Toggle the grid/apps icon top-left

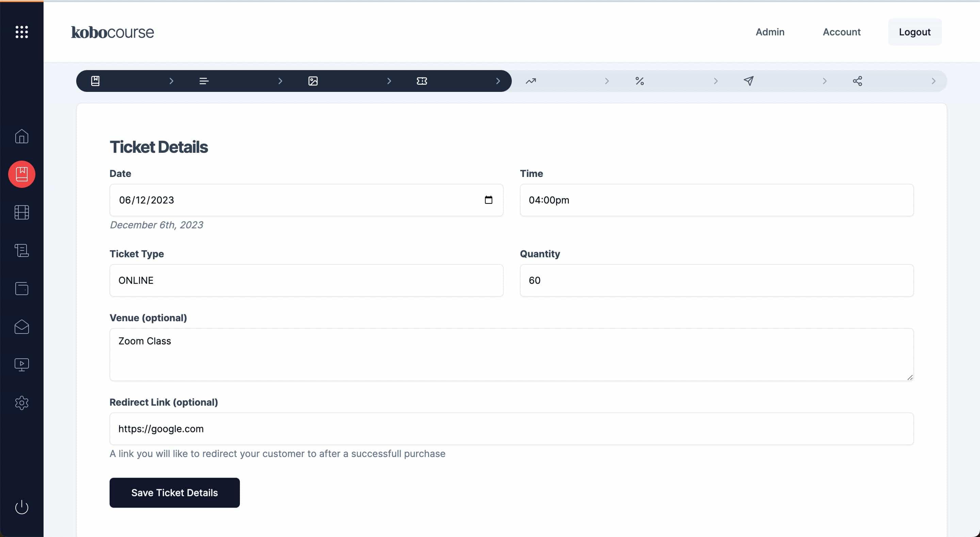click(22, 32)
